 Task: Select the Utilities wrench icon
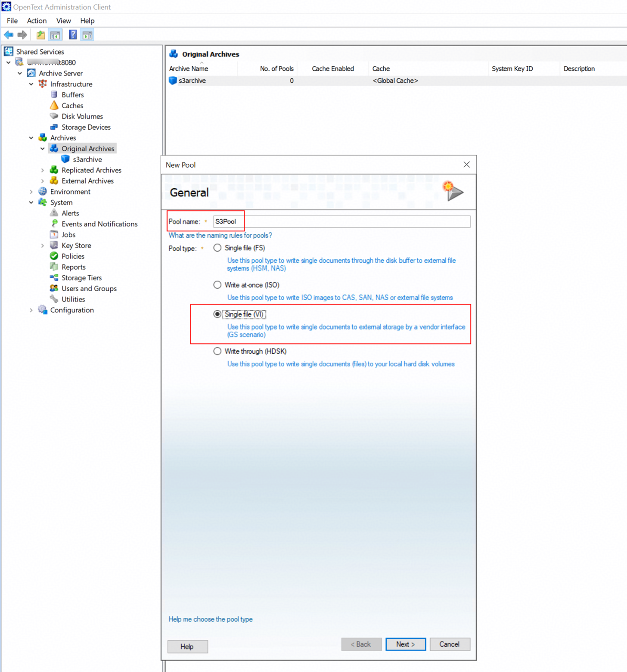click(x=54, y=299)
